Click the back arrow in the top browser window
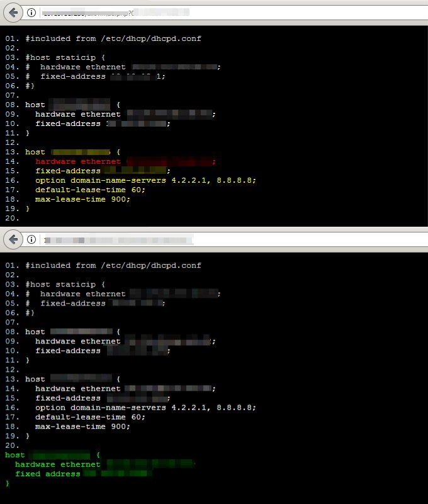This screenshot has height=504, width=428. (x=13, y=13)
